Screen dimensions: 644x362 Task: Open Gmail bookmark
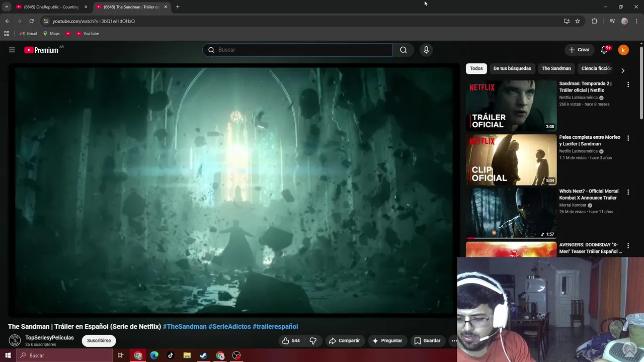point(28,34)
